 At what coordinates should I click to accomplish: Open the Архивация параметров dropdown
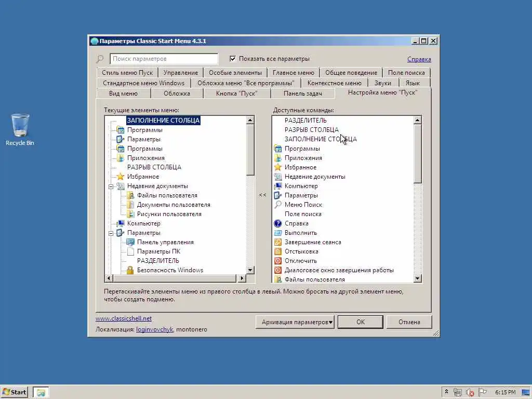[295, 322]
